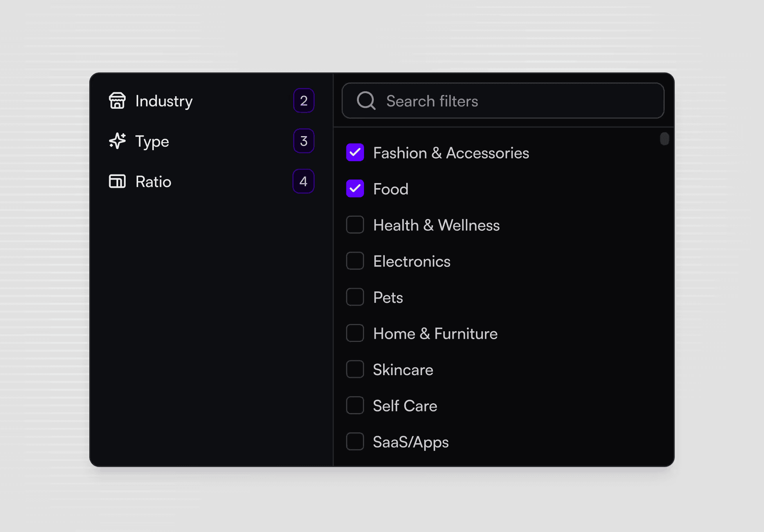This screenshot has width=764, height=532.
Task: Check the Home & Furniture checkbox
Action: tap(355, 333)
